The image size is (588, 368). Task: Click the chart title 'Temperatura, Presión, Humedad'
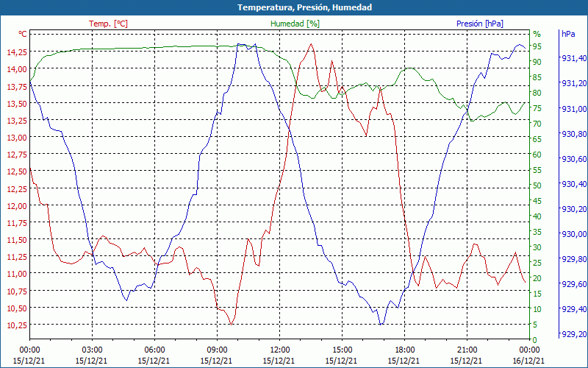pyautogui.click(x=304, y=7)
